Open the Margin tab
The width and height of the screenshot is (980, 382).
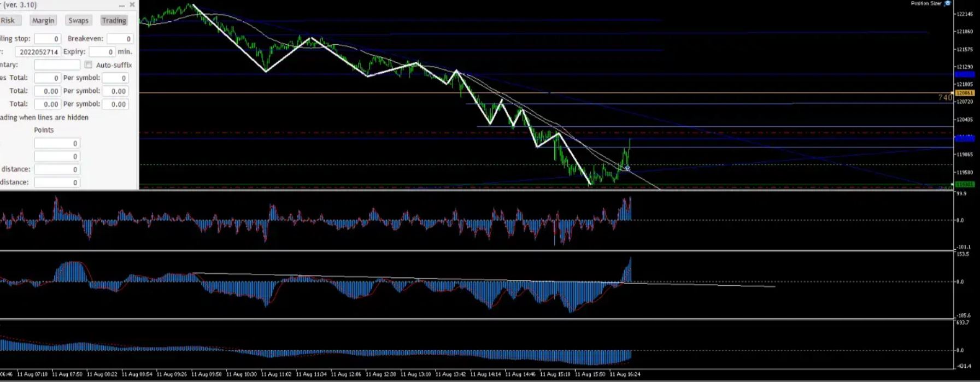tap(43, 20)
